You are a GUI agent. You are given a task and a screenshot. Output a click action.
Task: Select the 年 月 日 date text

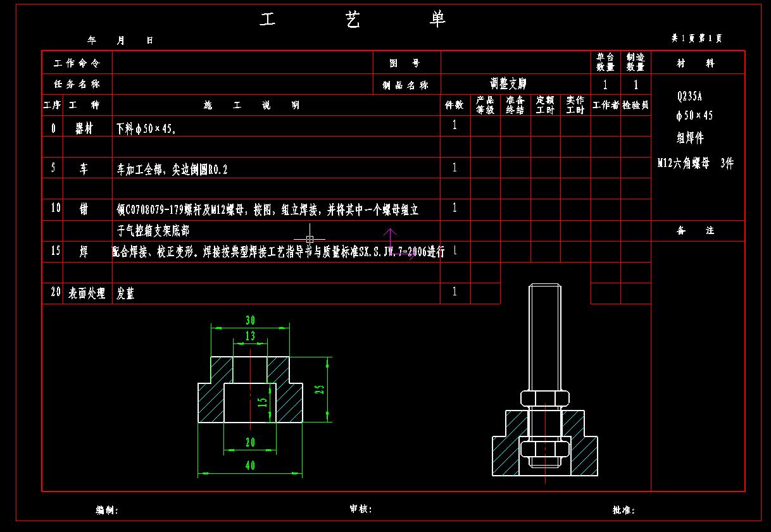tap(120, 40)
